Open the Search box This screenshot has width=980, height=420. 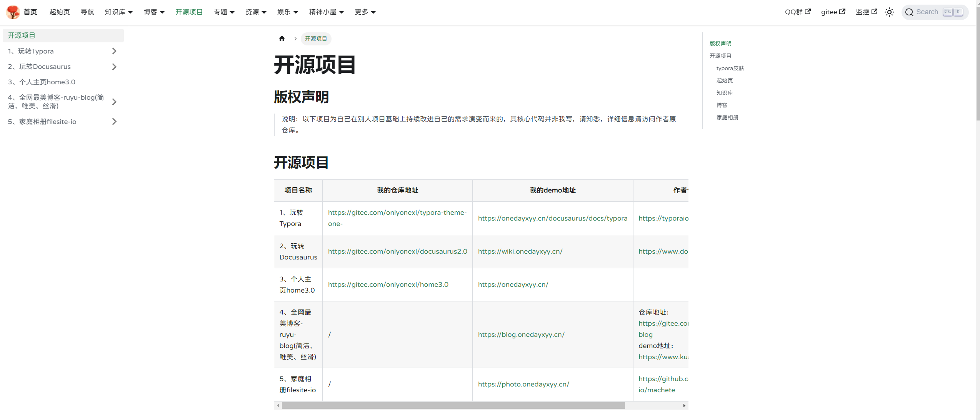coord(935,12)
